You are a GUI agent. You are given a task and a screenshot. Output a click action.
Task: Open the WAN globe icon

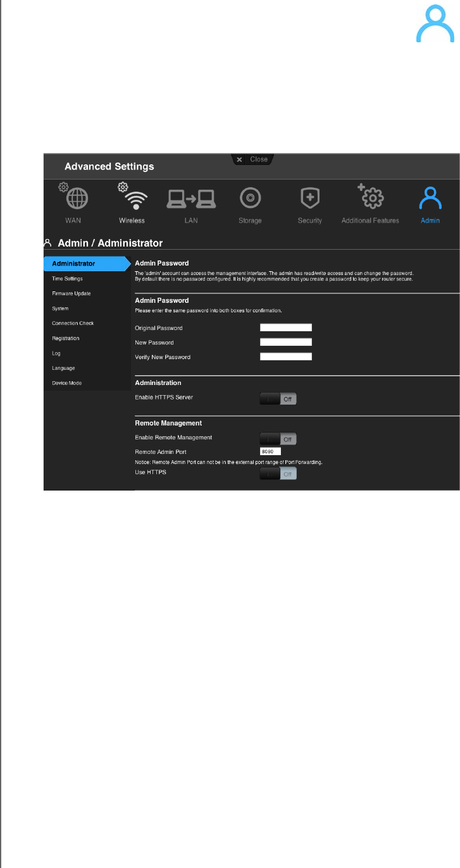point(78,199)
